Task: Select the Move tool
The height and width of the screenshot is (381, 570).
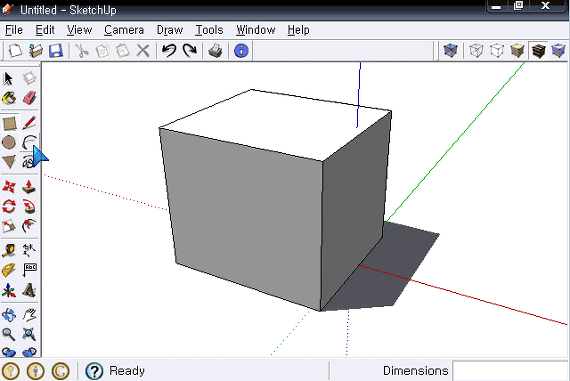Action: (9, 187)
